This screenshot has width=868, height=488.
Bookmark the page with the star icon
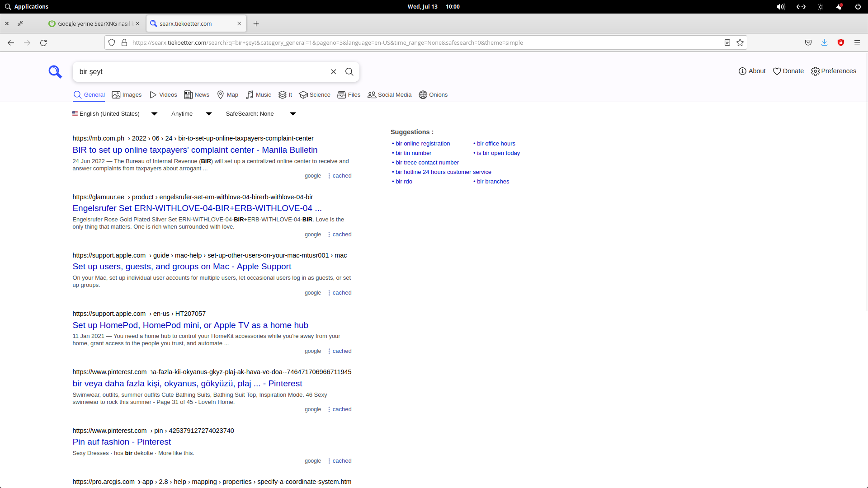tap(740, 42)
